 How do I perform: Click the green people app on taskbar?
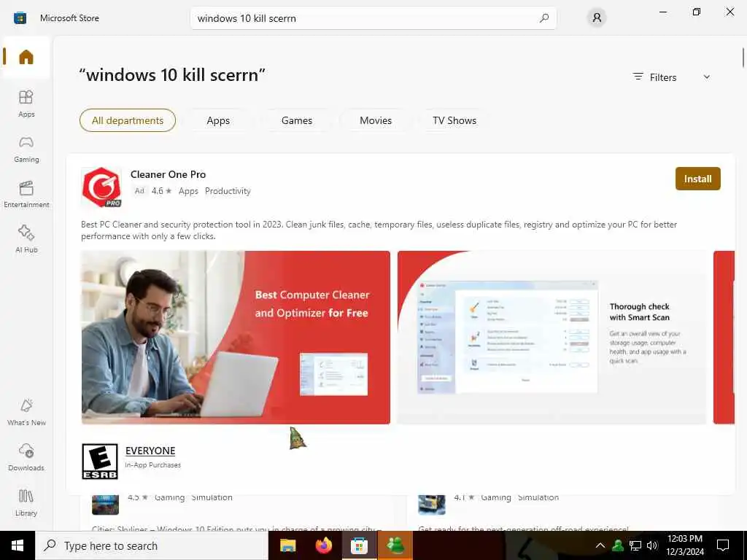395,545
